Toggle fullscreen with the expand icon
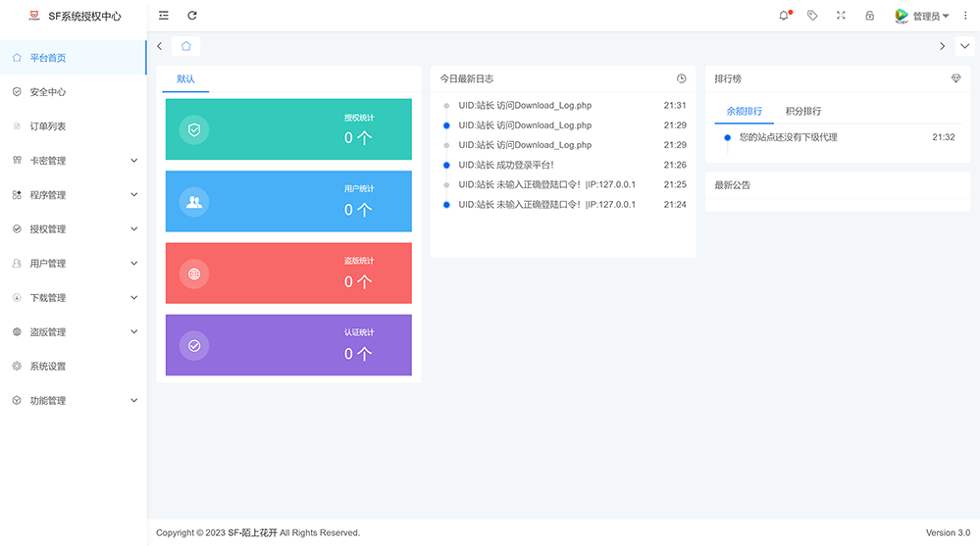The width and height of the screenshot is (980, 546). [842, 16]
